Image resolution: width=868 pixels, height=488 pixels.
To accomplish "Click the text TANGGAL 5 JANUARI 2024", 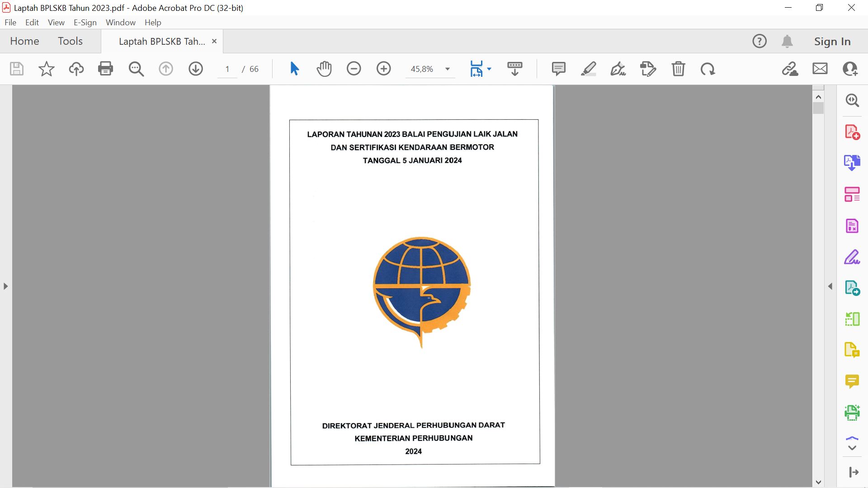I will coord(412,160).
